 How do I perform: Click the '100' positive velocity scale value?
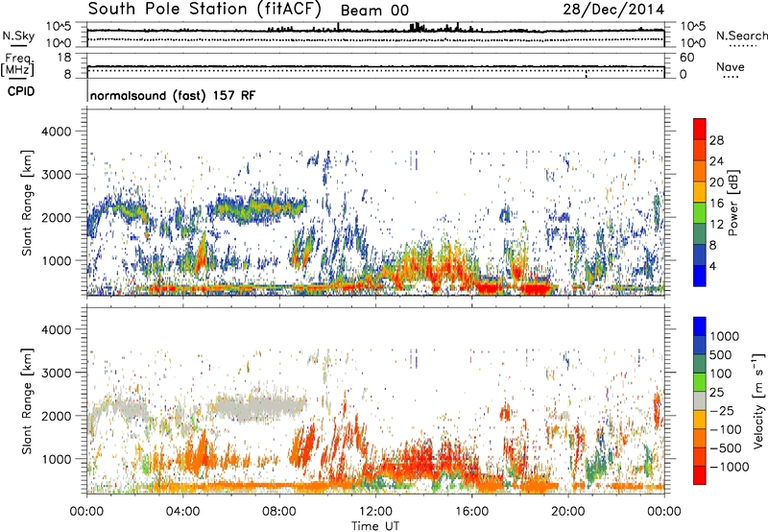(x=721, y=374)
